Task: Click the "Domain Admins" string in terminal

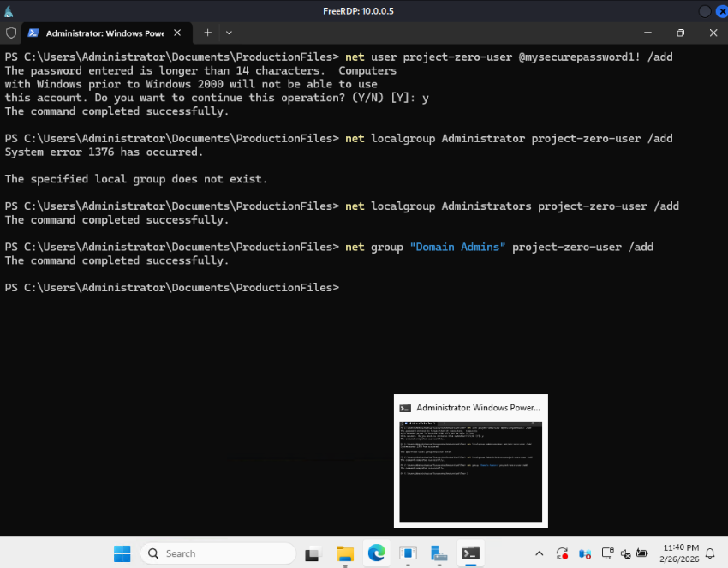Action: coord(457,247)
